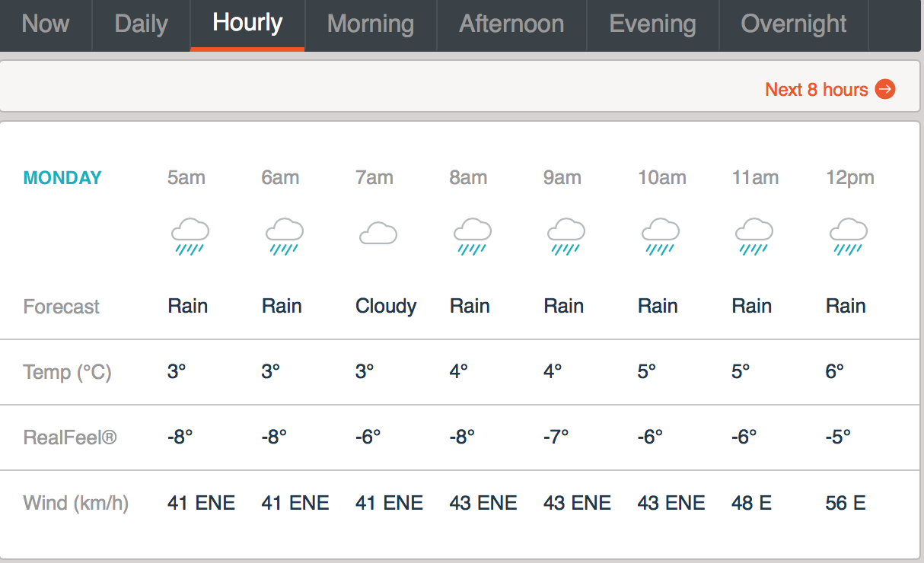Click the MONDAY day heading
This screenshot has width=924, height=563.
point(62,178)
